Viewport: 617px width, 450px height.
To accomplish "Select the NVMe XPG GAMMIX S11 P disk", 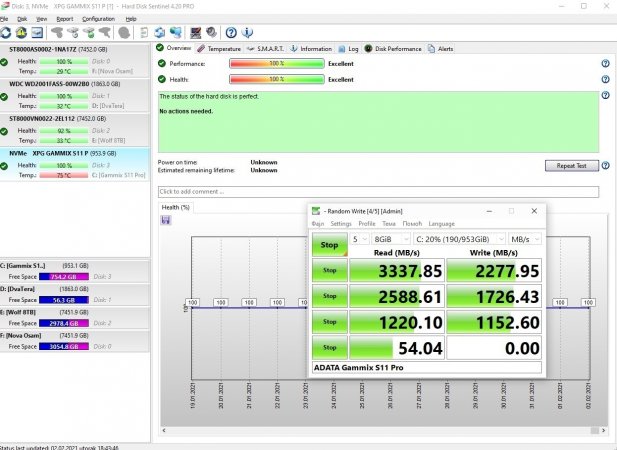I will 75,164.
